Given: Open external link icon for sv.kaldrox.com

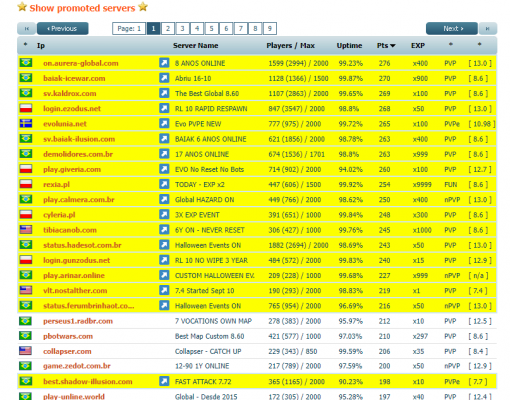Looking at the screenshot, I should [x=164, y=93].
